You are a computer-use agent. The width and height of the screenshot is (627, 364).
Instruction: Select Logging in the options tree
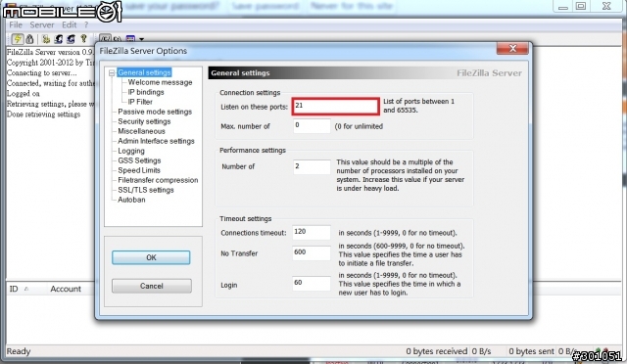(131, 151)
